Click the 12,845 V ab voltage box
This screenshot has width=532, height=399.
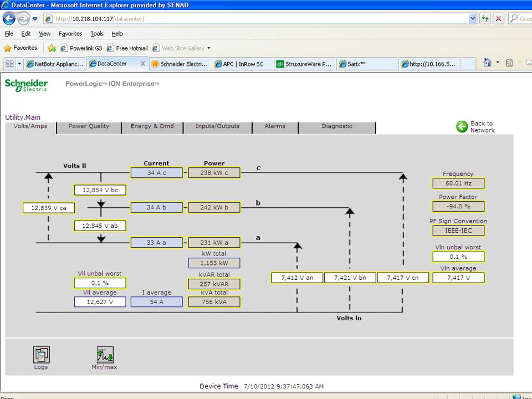[x=100, y=226]
